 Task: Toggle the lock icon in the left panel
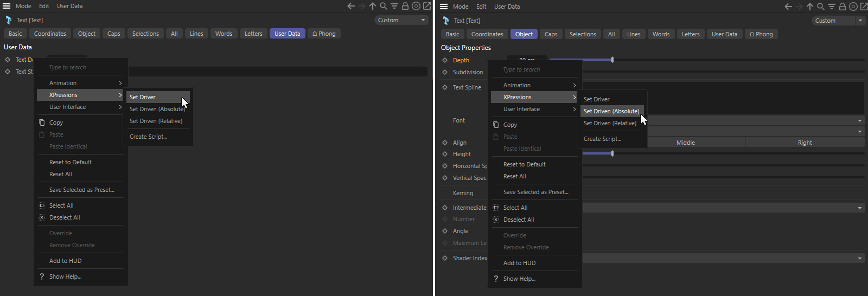(x=405, y=6)
